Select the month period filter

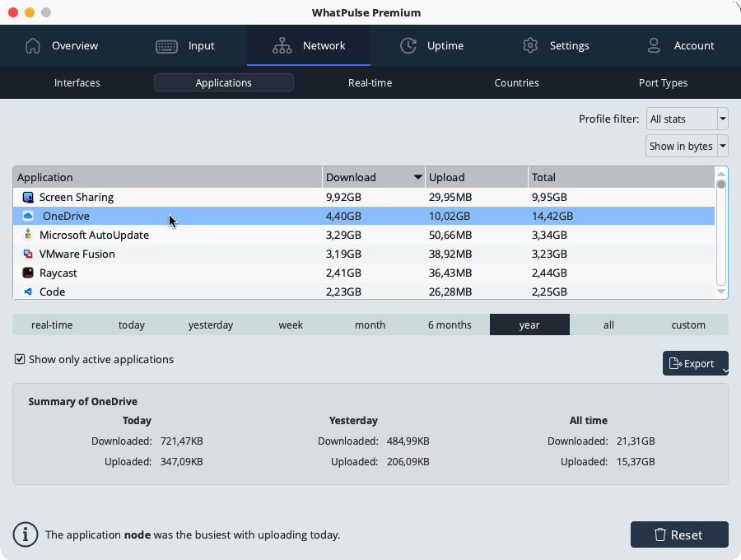pos(370,324)
